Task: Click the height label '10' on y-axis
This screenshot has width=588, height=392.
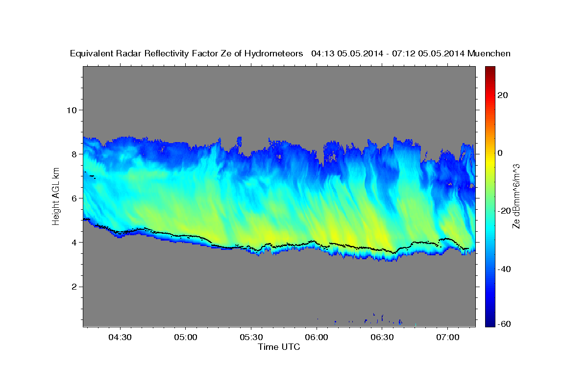Action: (x=71, y=110)
